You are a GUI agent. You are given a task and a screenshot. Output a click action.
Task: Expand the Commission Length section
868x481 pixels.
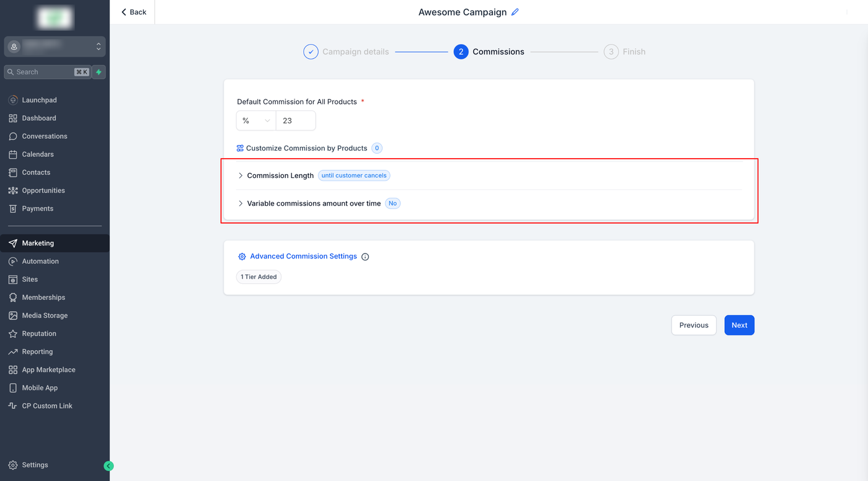coord(241,175)
